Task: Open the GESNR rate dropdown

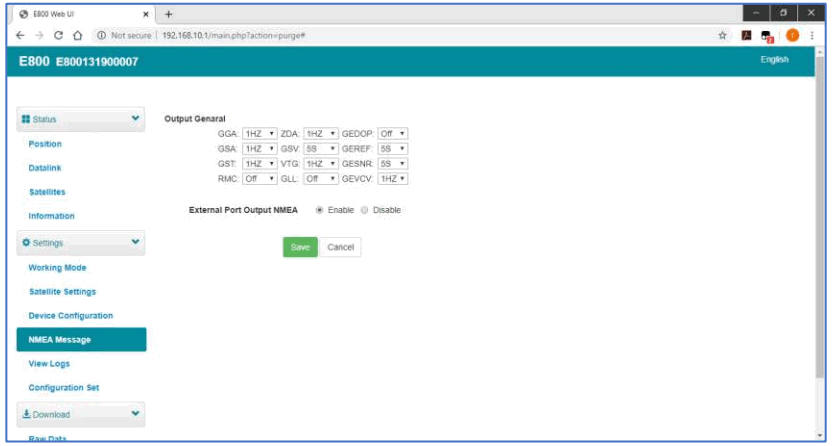Action: pyautogui.click(x=393, y=164)
